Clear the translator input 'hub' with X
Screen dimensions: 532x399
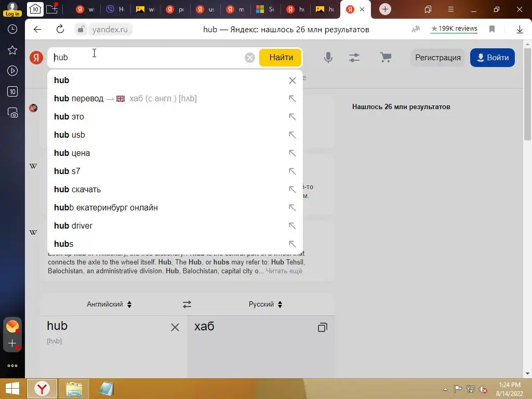[175, 327]
